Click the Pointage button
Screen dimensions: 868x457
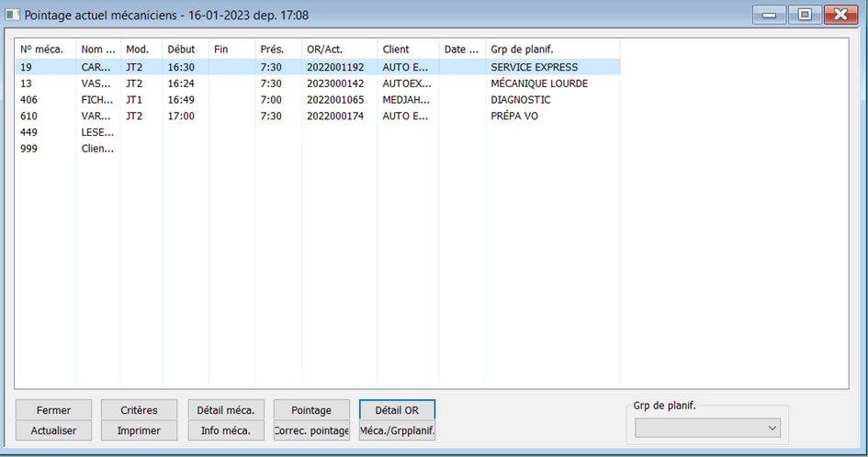click(311, 410)
